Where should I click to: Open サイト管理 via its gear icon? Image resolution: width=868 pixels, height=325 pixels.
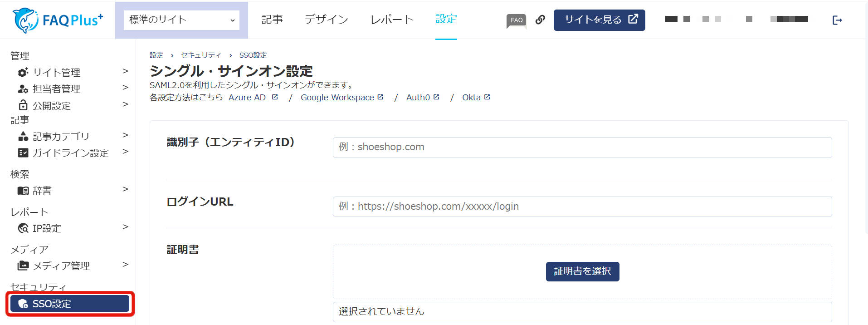pyautogui.click(x=23, y=73)
